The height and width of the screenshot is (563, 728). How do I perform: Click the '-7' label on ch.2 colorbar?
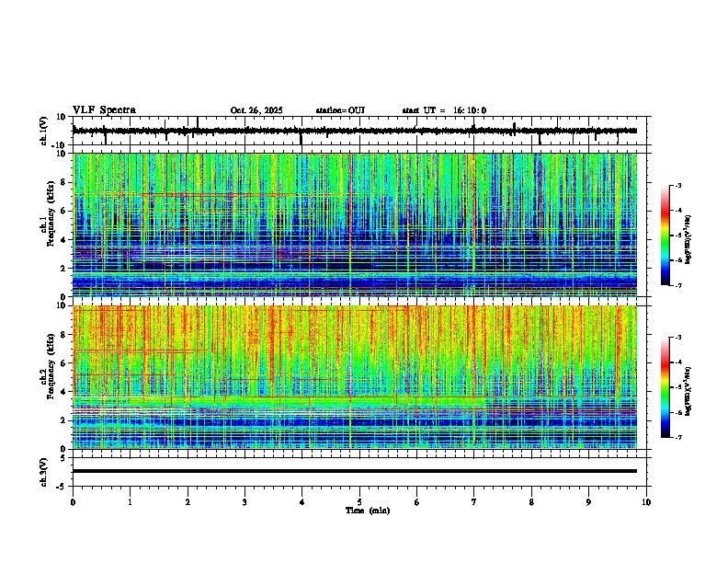click(x=677, y=438)
